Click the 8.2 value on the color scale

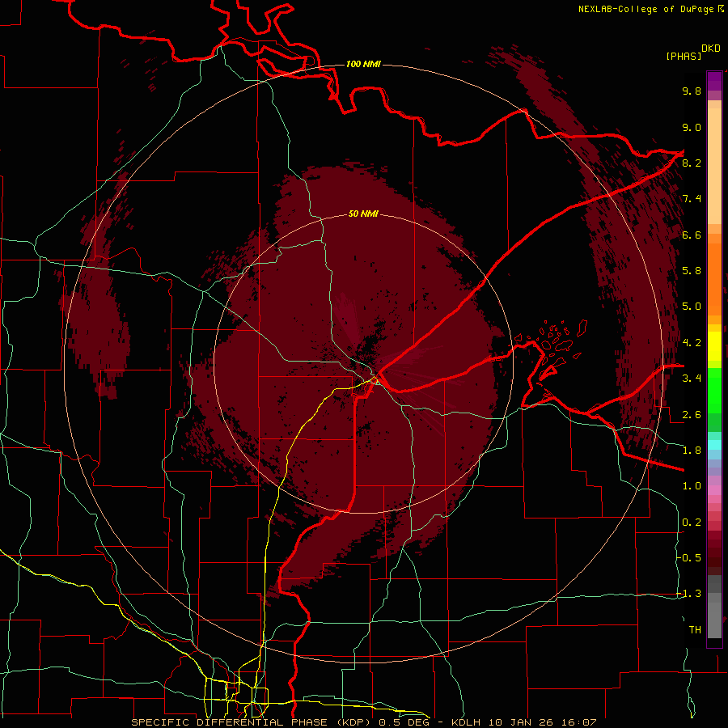pyautogui.click(x=692, y=163)
